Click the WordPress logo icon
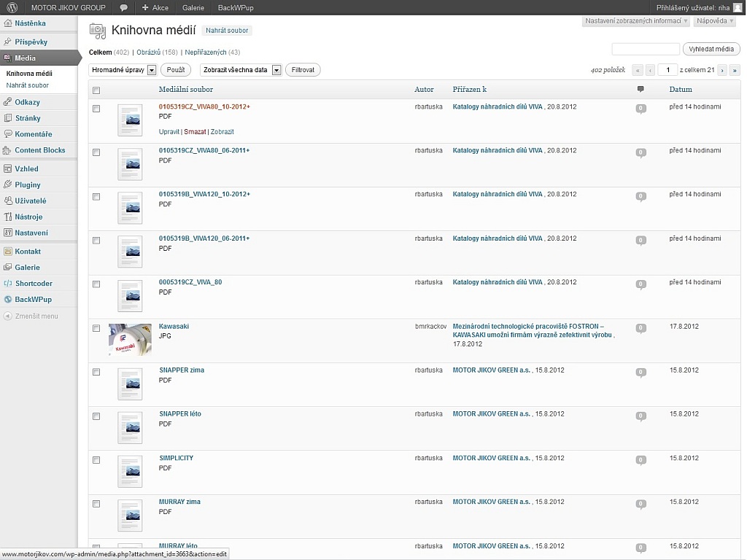 12,7
